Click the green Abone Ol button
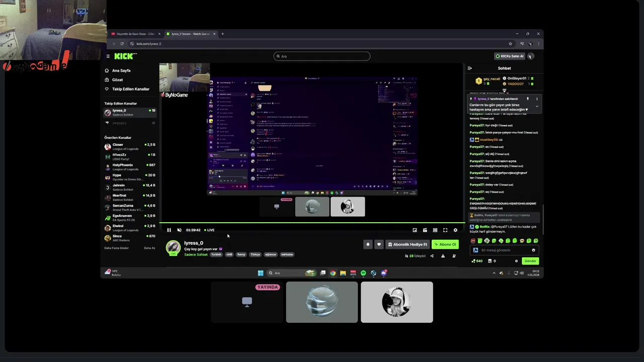 tap(445, 244)
